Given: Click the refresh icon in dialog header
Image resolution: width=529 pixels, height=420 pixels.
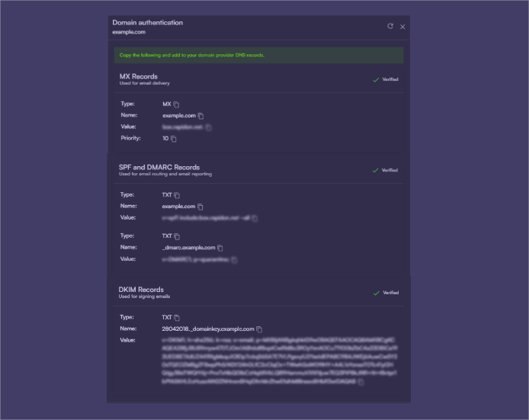Looking at the screenshot, I should pos(390,26).
